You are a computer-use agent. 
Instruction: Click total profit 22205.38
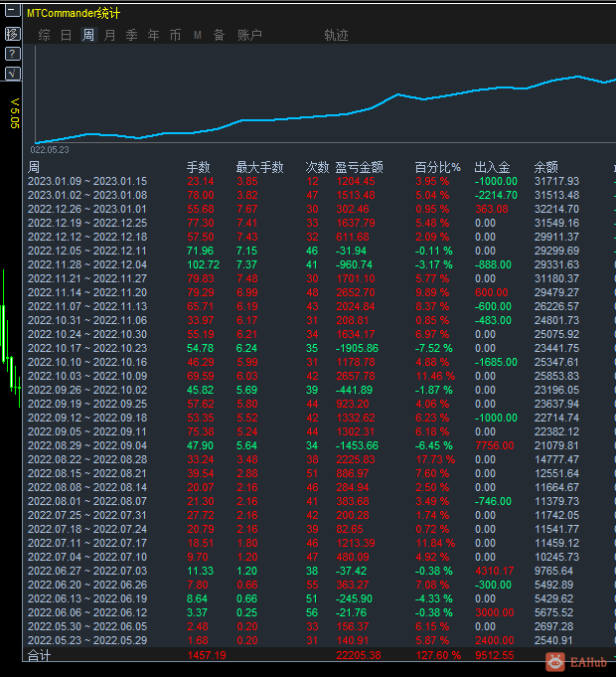pyautogui.click(x=359, y=655)
